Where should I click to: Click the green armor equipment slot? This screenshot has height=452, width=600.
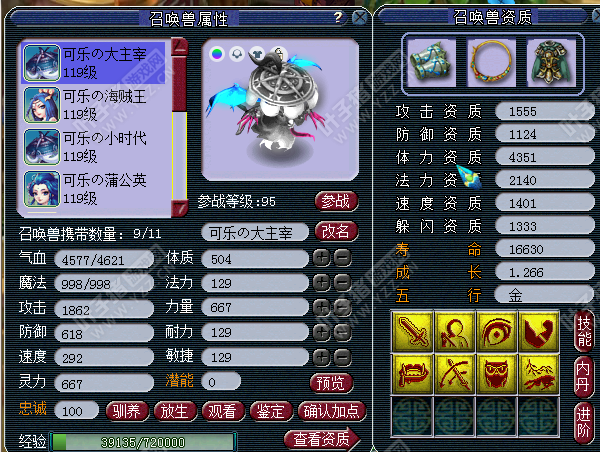[x=551, y=63]
